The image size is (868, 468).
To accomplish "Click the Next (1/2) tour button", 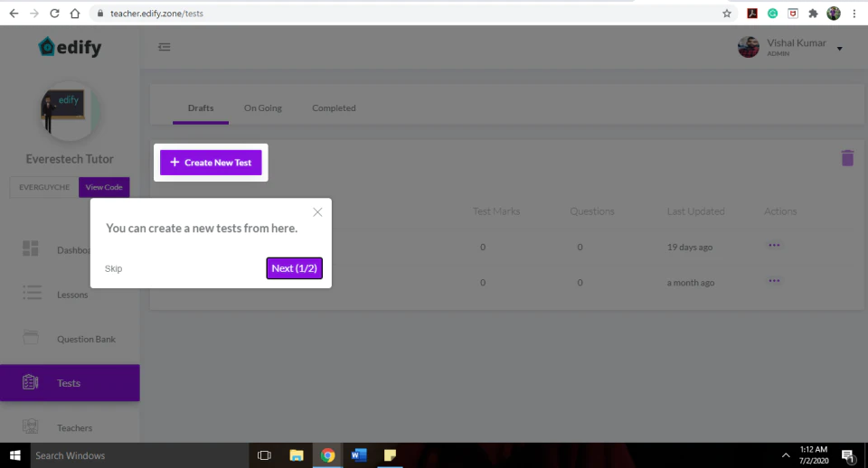I will pyautogui.click(x=294, y=268).
